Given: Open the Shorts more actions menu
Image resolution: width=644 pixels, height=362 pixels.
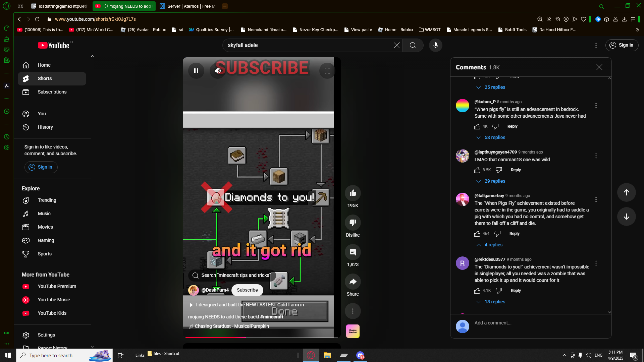Looking at the screenshot, I should [353, 311].
